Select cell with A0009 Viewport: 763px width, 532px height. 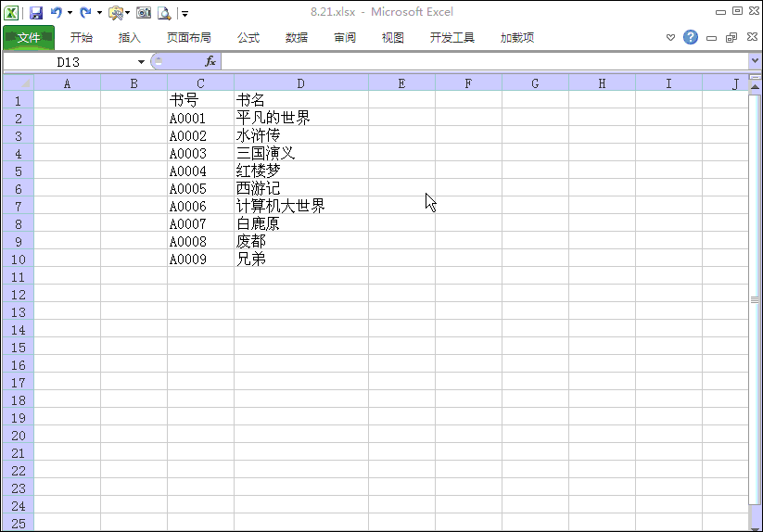coord(200,260)
